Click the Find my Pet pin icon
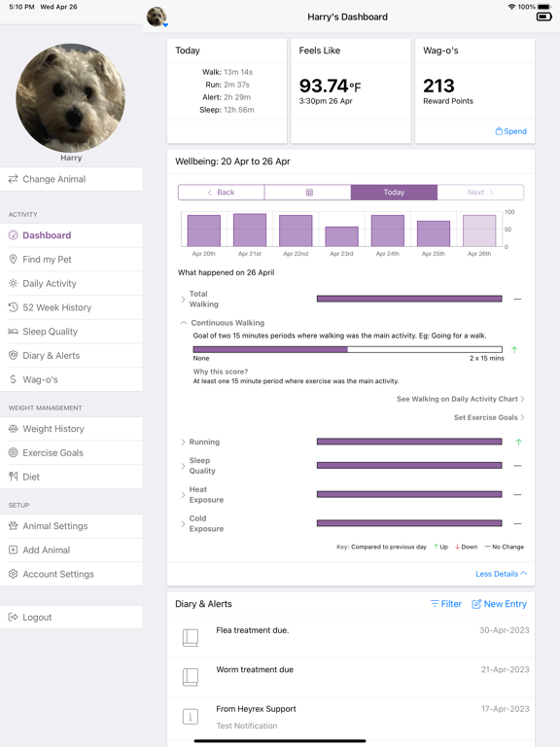 (x=14, y=259)
